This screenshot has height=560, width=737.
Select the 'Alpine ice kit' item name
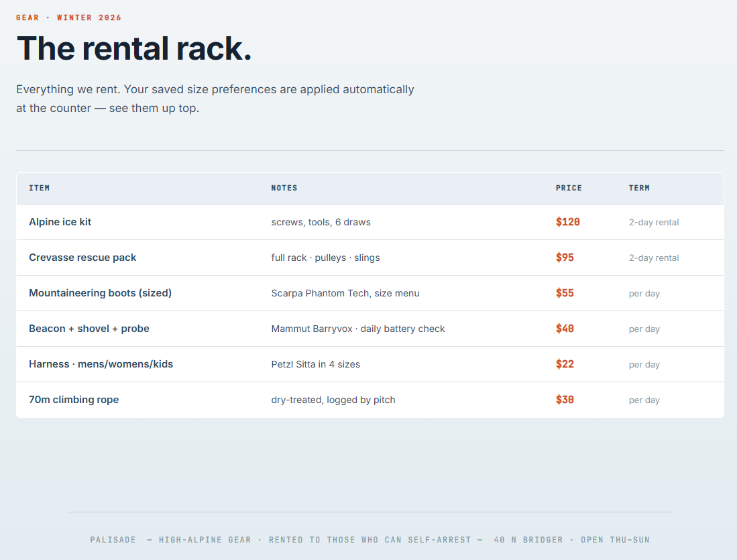tap(60, 222)
